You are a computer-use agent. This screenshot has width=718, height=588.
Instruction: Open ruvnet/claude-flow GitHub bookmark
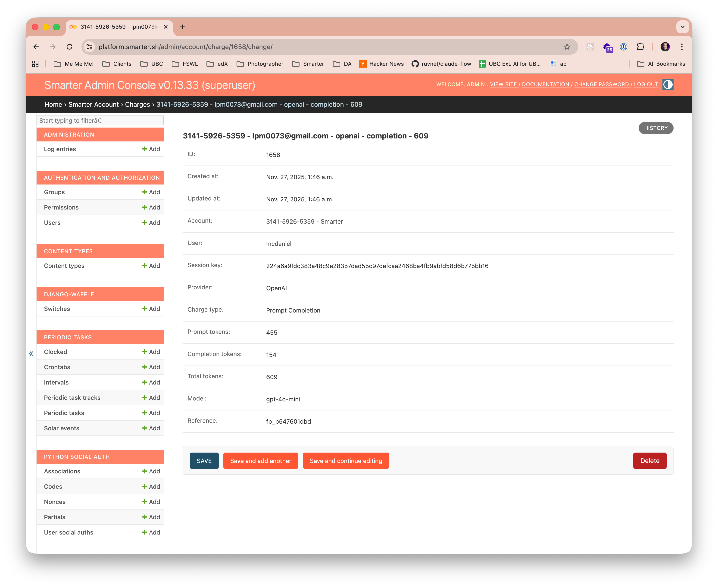coord(441,64)
